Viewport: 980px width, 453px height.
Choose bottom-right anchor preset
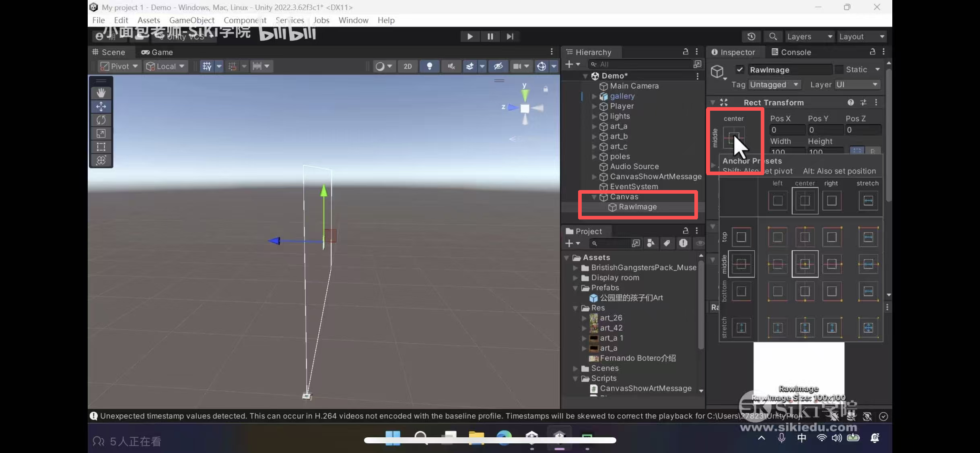(x=832, y=291)
